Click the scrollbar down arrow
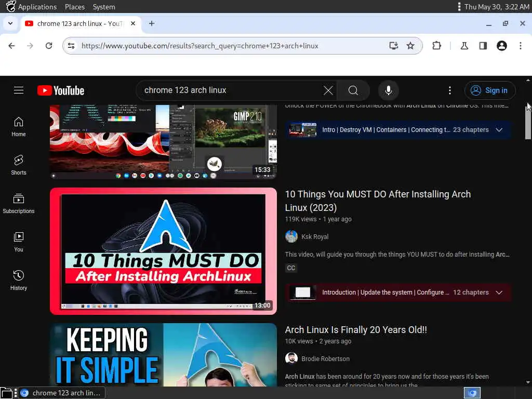The width and height of the screenshot is (532, 399). click(528, 382)
